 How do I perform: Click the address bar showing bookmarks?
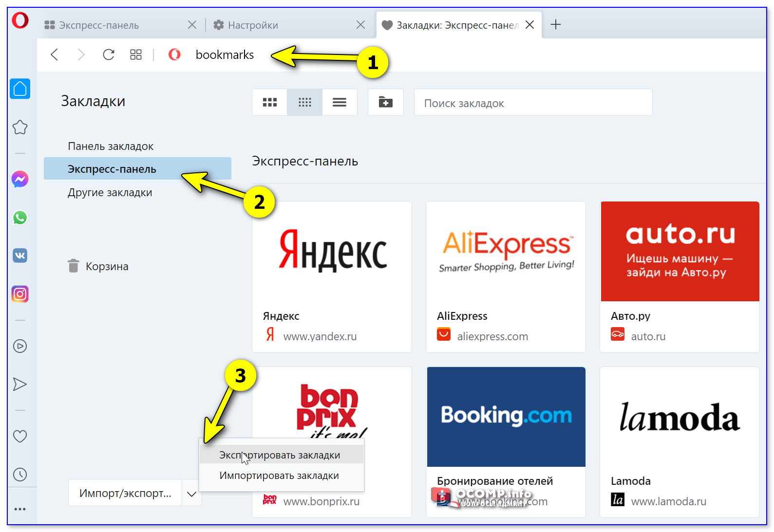[x=225, y=55]
